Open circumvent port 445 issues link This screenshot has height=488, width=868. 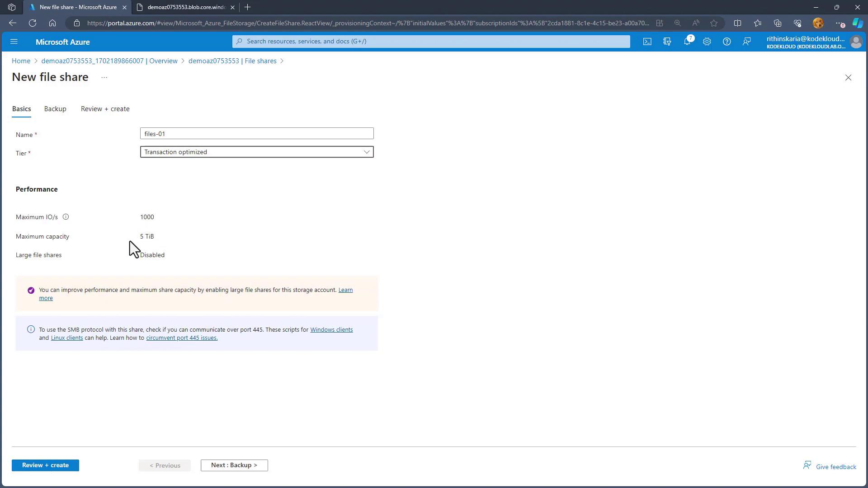pos(182,338)
